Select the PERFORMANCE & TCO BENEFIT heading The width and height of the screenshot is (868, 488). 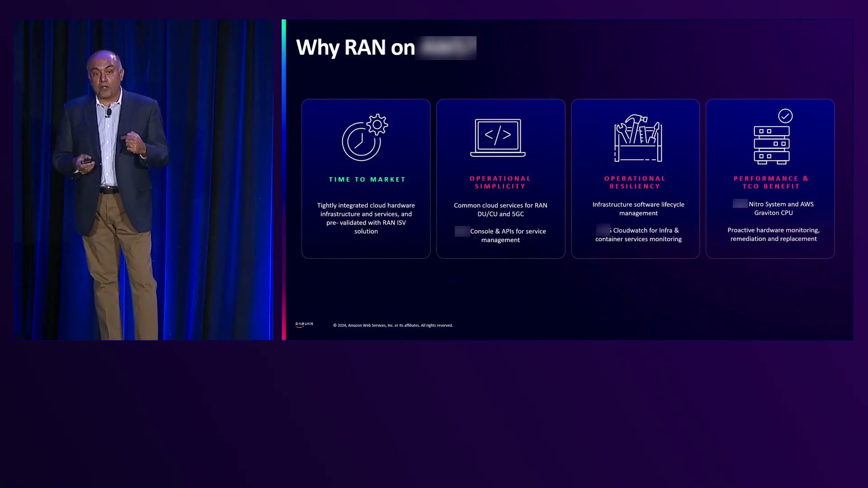point(771,182)
